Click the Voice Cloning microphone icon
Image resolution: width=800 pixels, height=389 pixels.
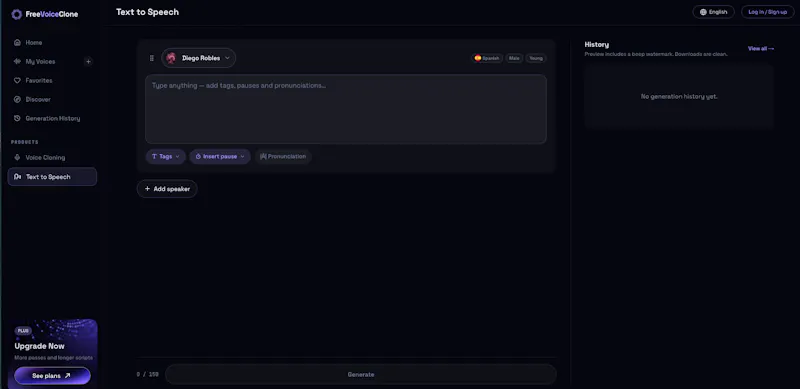17,158
